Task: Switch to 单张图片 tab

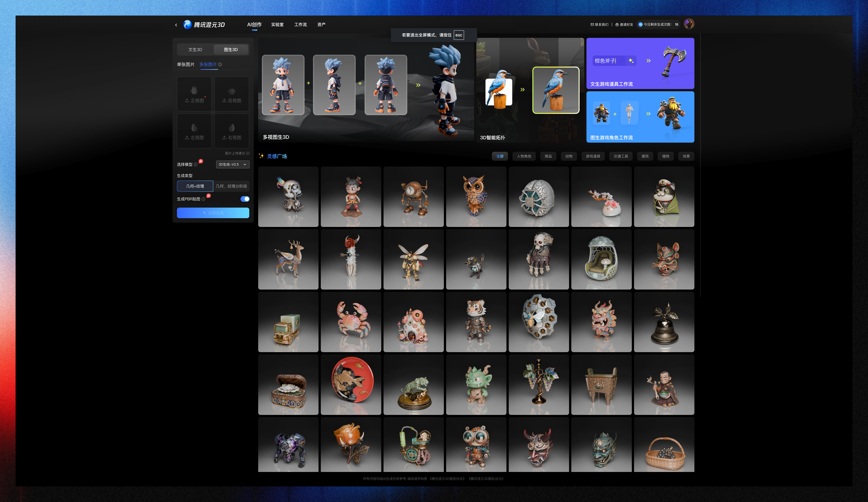Action: pos(186,64)
